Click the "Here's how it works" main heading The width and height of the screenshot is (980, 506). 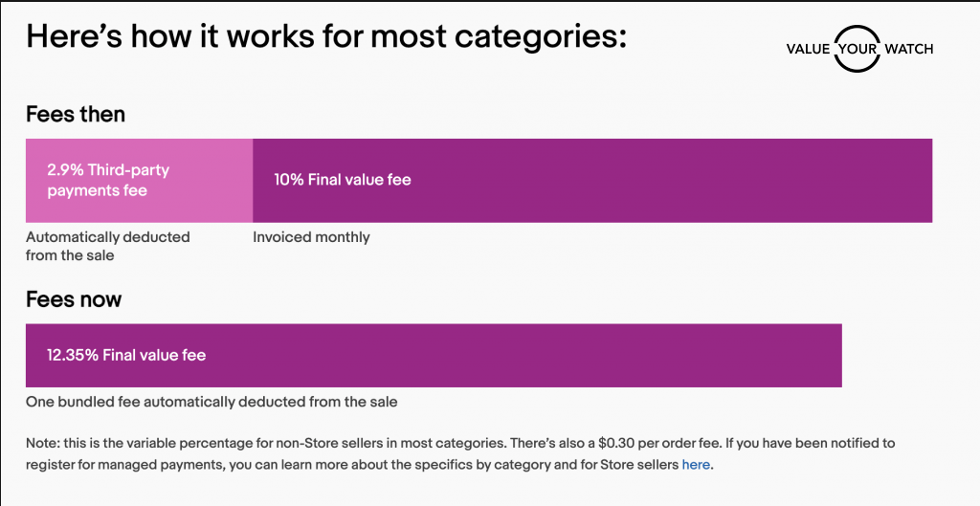[x=325, y=36]
